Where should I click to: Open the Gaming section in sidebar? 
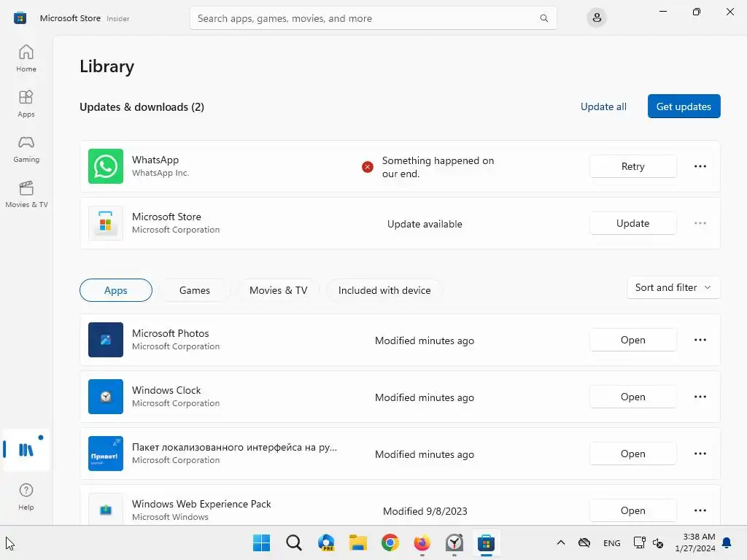pos(26,149)
